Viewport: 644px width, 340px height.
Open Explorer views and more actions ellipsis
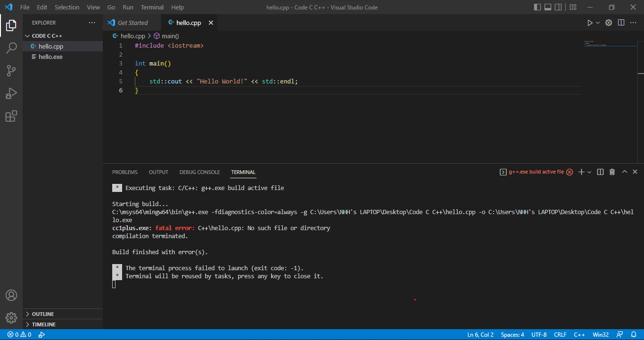pos(92,23)
